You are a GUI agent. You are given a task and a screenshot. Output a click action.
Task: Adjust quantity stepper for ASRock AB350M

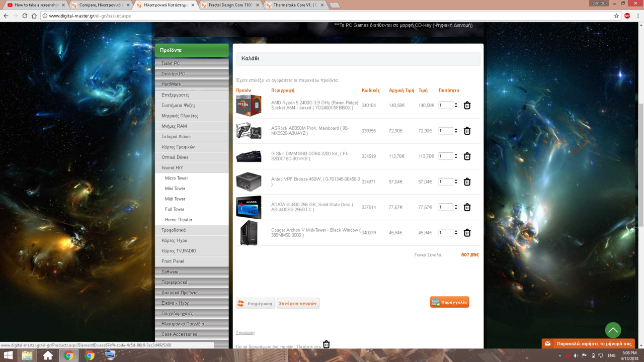tap(456, 131)
